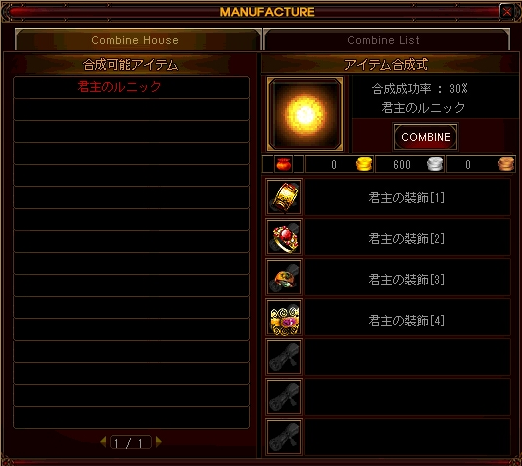Click the last empty scroll ingredient slot
The width and height of the screenshot is (522, 466).
(x=284, y=437)
